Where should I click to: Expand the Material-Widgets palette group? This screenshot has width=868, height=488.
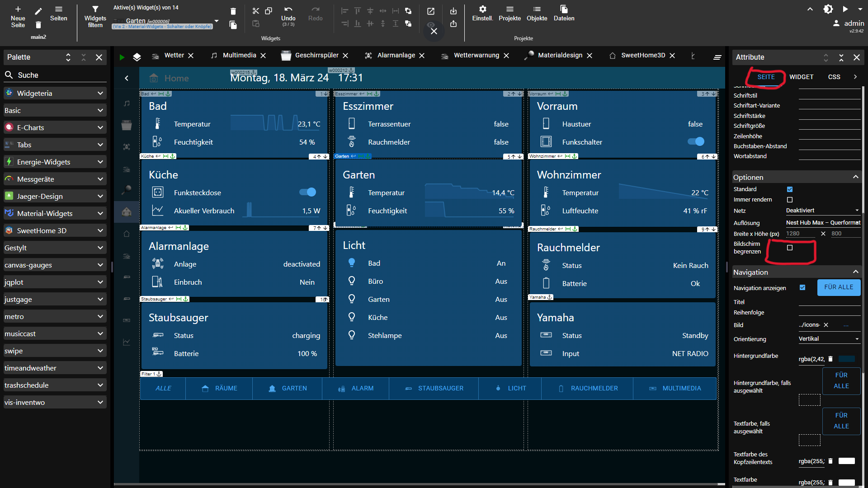click(54, 213)
